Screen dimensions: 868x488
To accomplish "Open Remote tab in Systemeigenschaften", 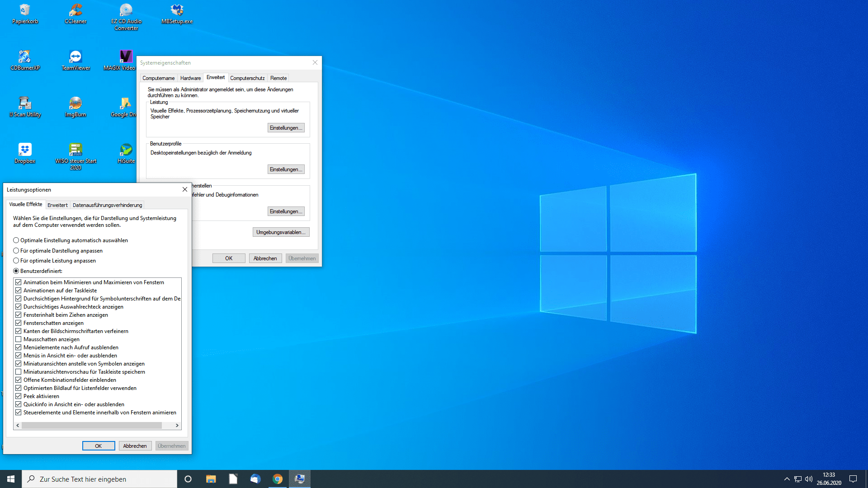I will (278, 78).
